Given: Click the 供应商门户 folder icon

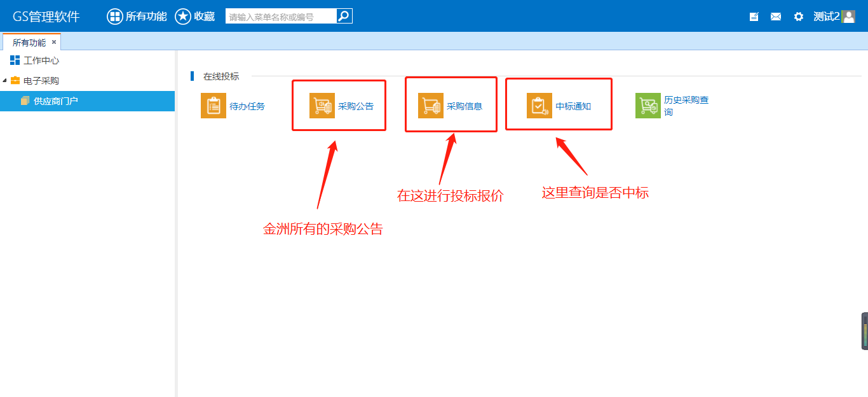Looking at the screenshot, I should [25, 101].
